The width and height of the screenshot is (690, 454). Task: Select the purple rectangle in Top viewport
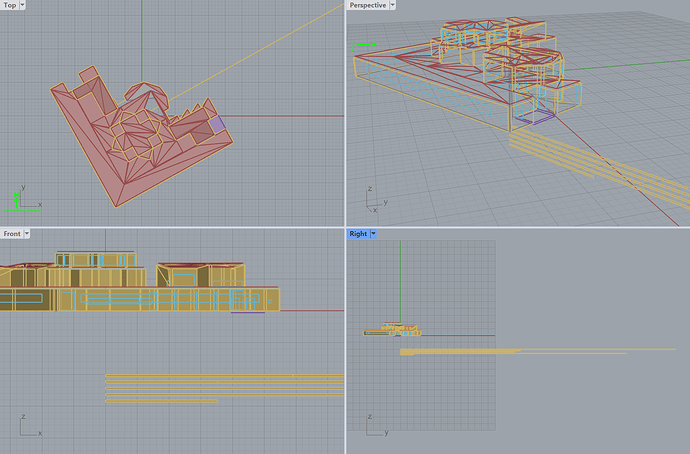tap(217, 124)
